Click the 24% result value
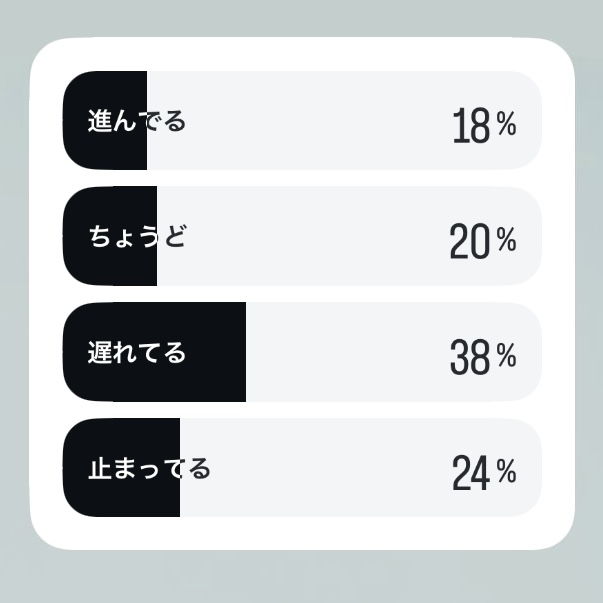Screen dimensions: 603x603 tap(484, 473)
